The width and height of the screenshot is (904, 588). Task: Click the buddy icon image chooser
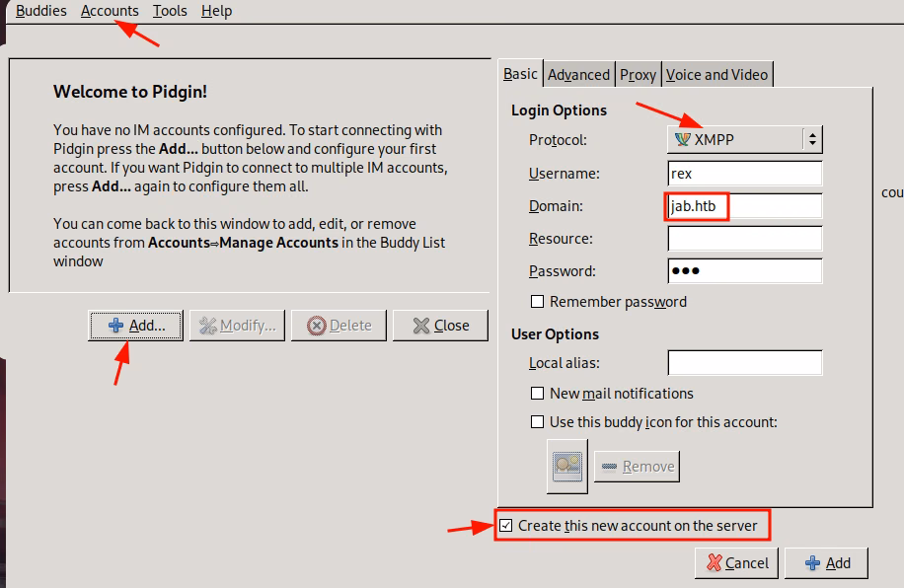click(567, 466)
